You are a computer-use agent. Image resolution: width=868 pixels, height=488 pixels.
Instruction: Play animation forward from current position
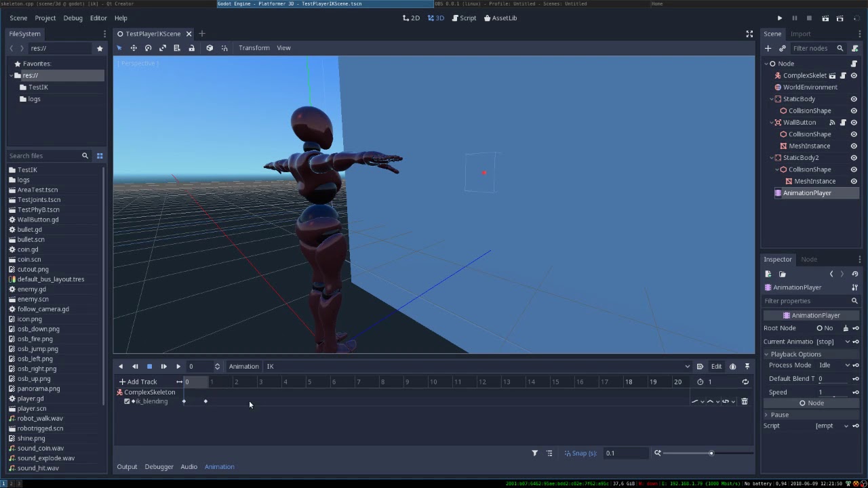pyautogui.click(x=178, y=367)
